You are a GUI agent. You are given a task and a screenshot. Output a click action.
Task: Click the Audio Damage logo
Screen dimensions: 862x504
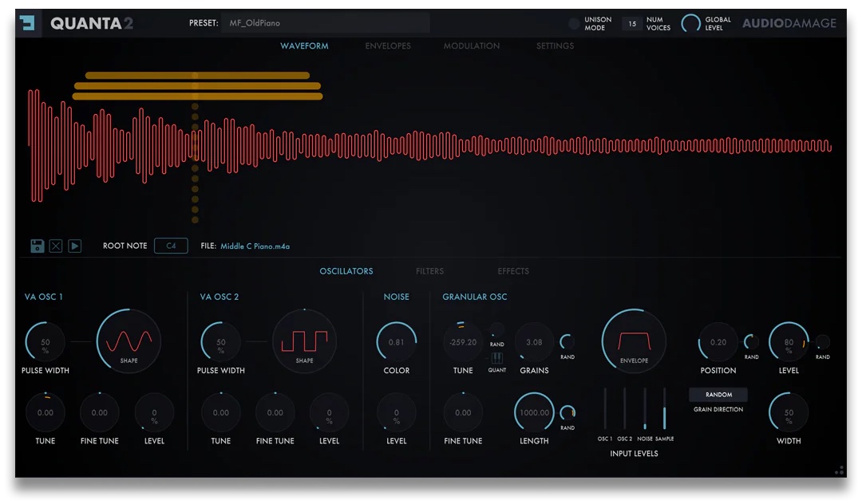[789, 23]
